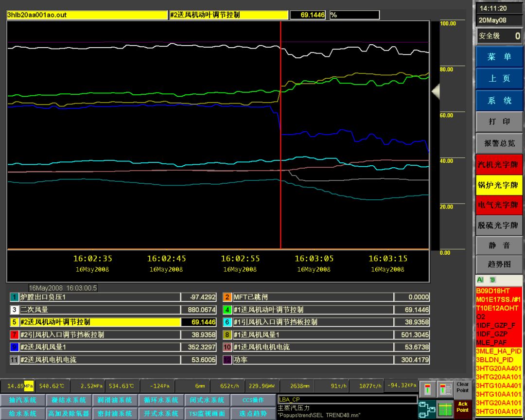
Task: Open the yellow 锅炉光字牌 panel
Action: [499, 185]
